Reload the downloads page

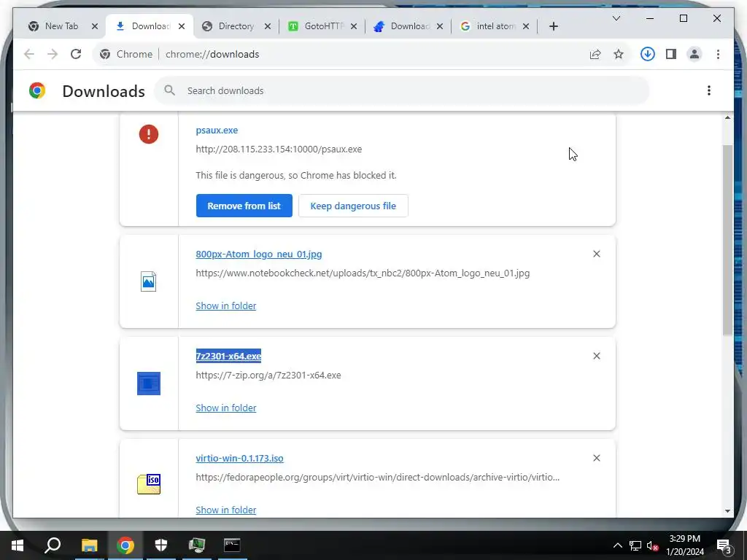[x=76, y=54]
